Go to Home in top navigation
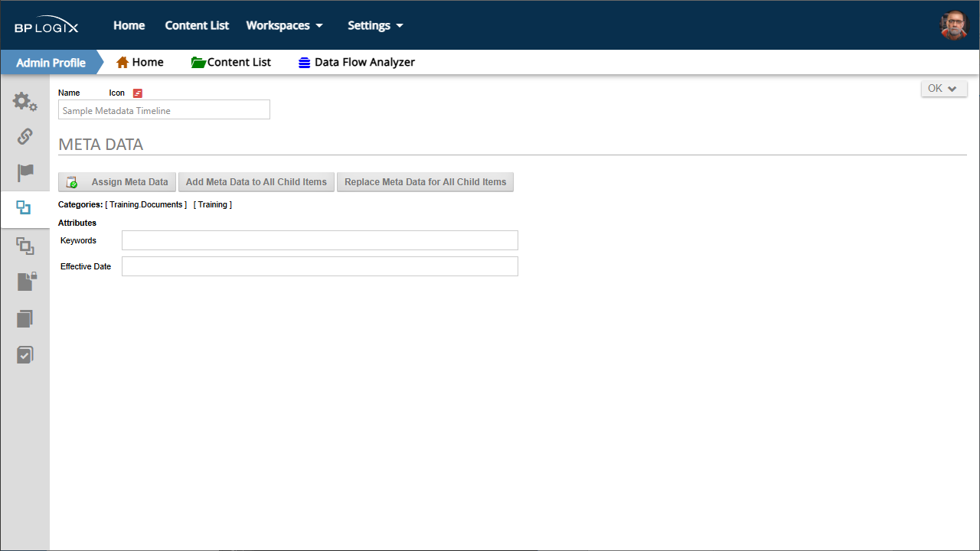 (x=129, y=25)
